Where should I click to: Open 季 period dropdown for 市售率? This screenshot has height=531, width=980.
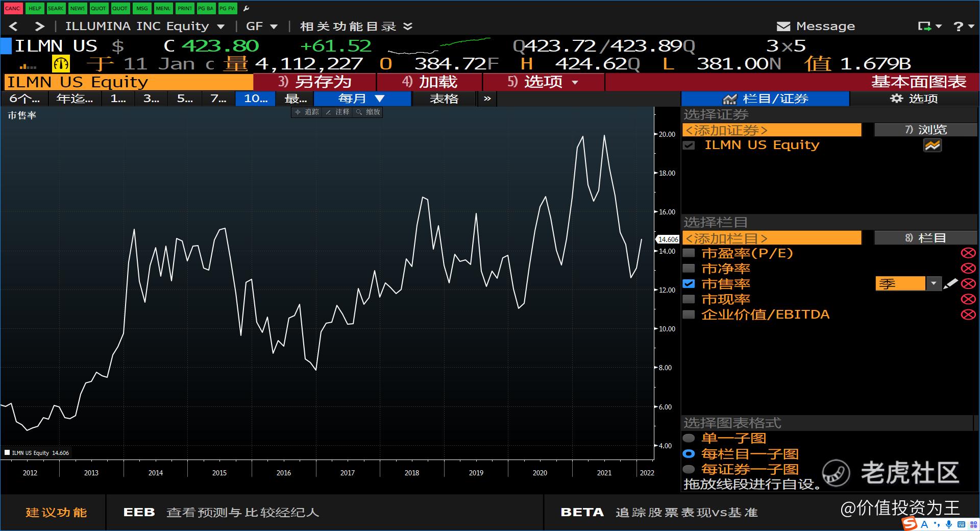tap(934, 284)
